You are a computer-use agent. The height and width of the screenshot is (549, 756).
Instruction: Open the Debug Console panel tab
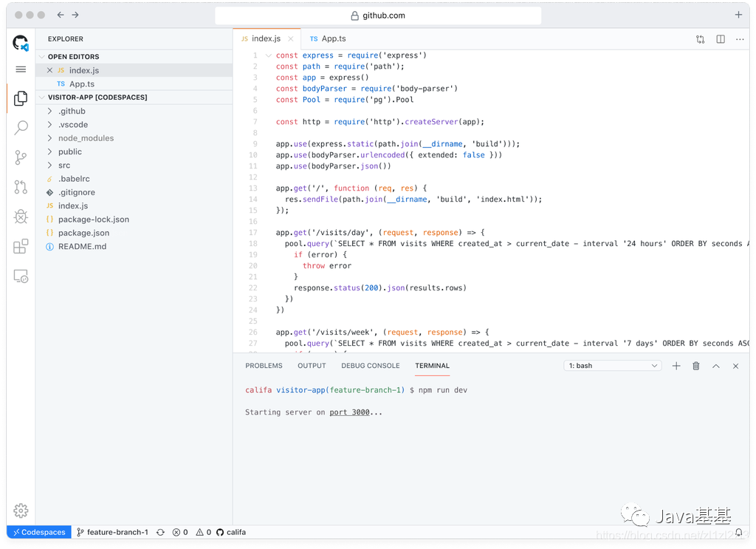(x=371, y=366)
